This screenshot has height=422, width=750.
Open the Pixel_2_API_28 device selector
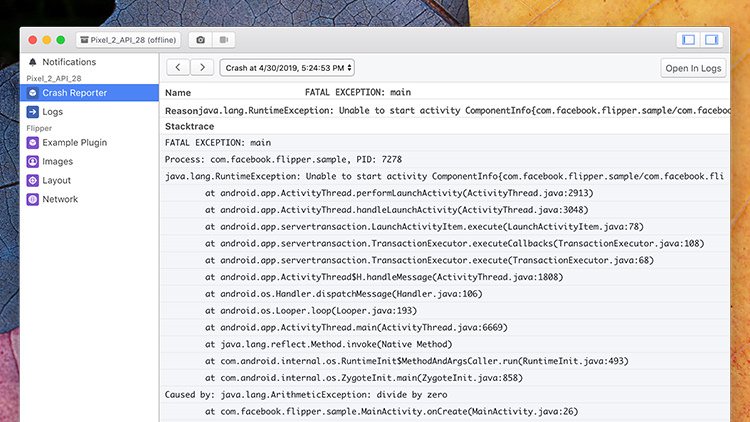(x=128, y=40)
